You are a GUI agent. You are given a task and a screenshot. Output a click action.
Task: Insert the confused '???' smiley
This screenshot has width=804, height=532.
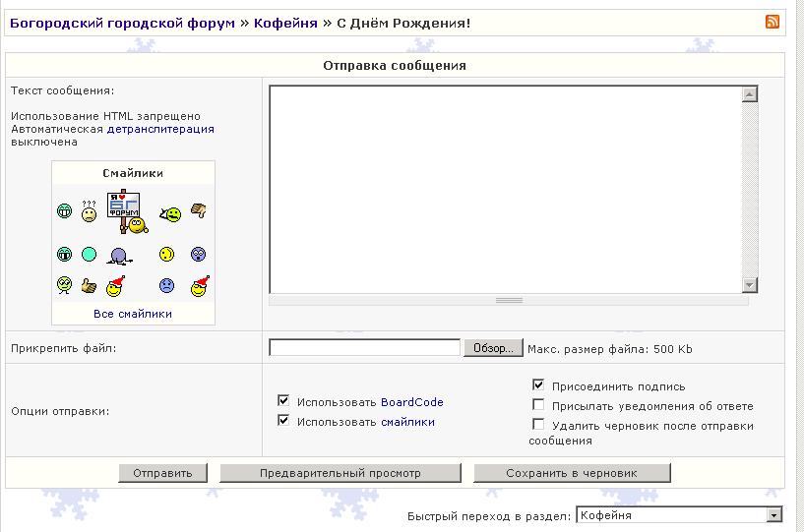click(89, 211)
